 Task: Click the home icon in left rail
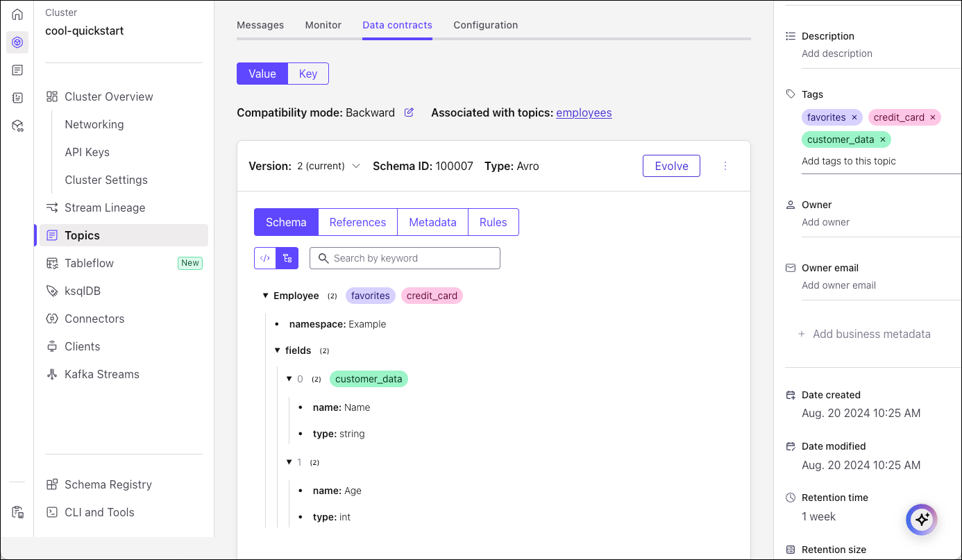(17, 14)
